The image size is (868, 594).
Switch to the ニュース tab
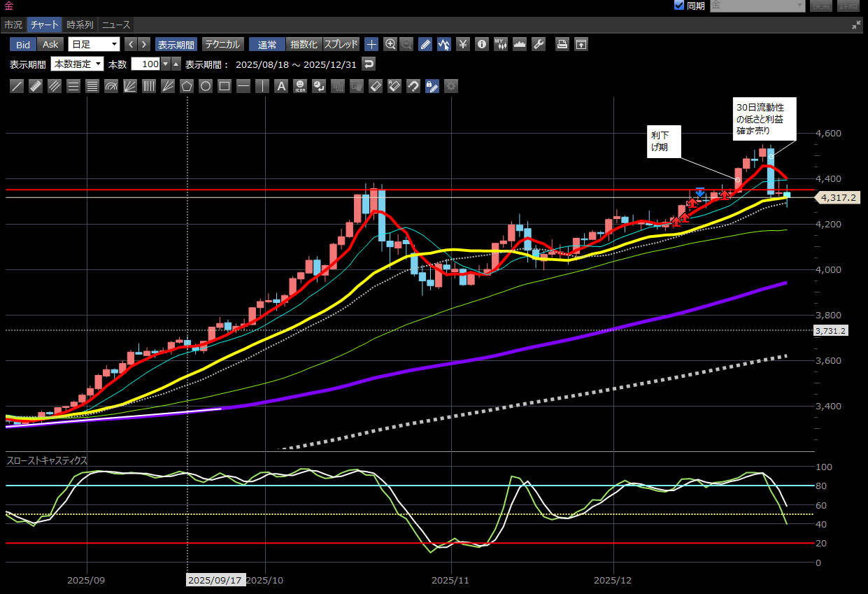pyautogui.click(x=115, y=24)
